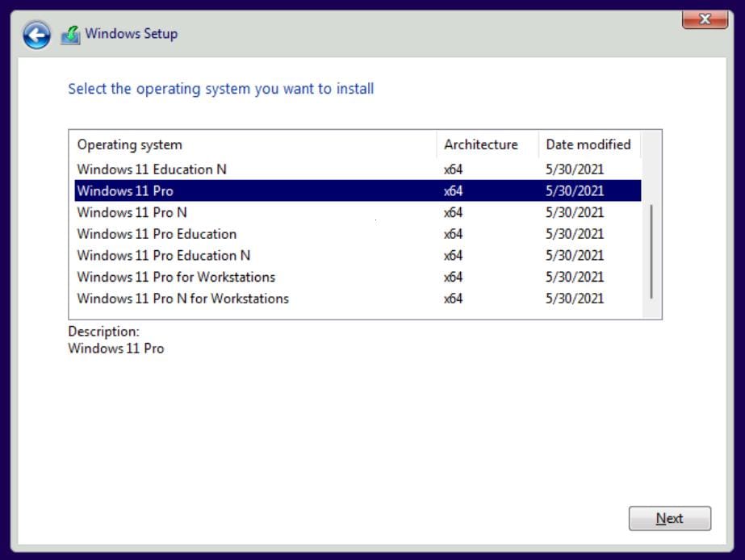This screenshot has height=560, width=745.
Task: Click x64 in Pro Education N row
Action: click(x=454, y=256)
